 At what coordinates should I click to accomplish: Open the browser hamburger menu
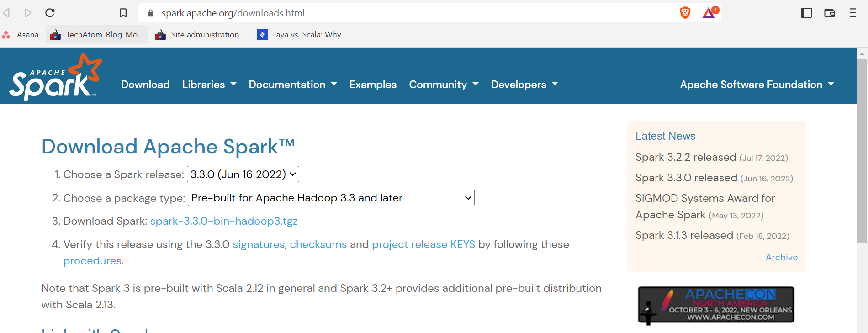[853, 13]
